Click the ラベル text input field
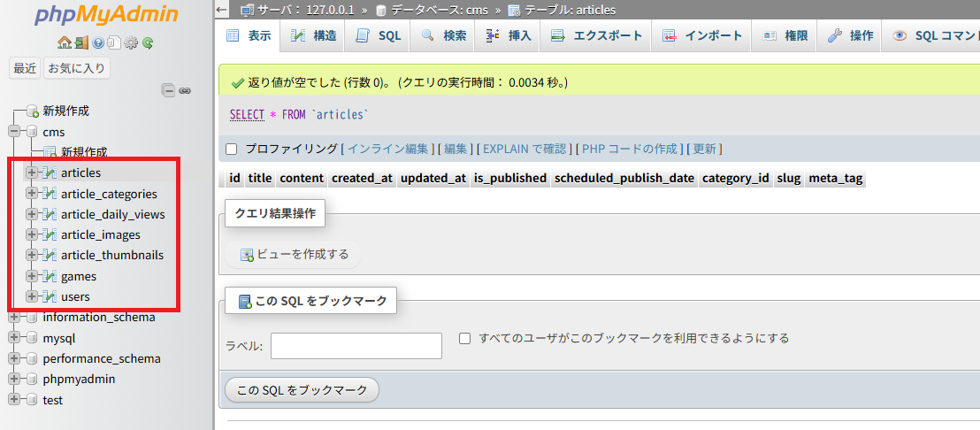Screen dimensions: 980x430 point(356,346)
